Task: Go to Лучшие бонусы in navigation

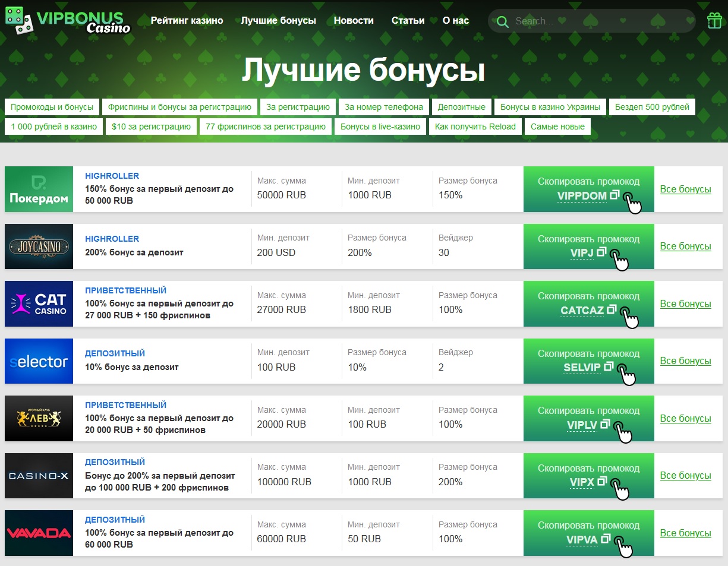Action: click(x=279, y=20)
